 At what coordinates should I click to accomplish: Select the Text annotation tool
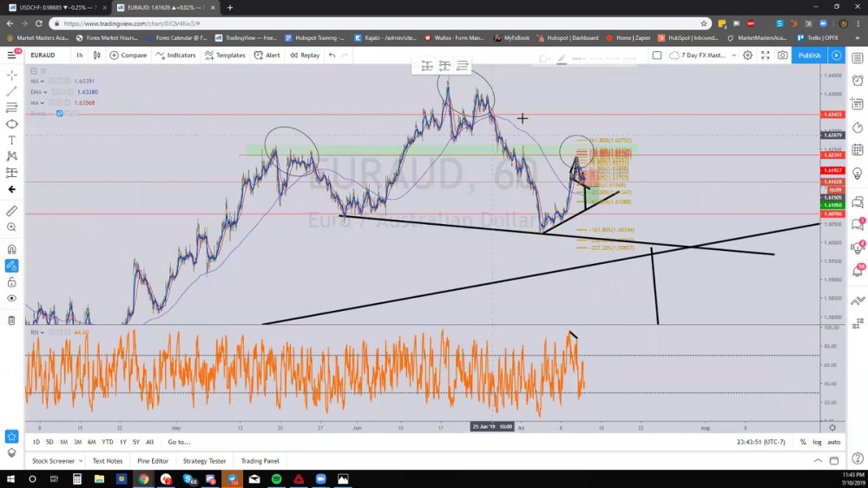(11, 140)
